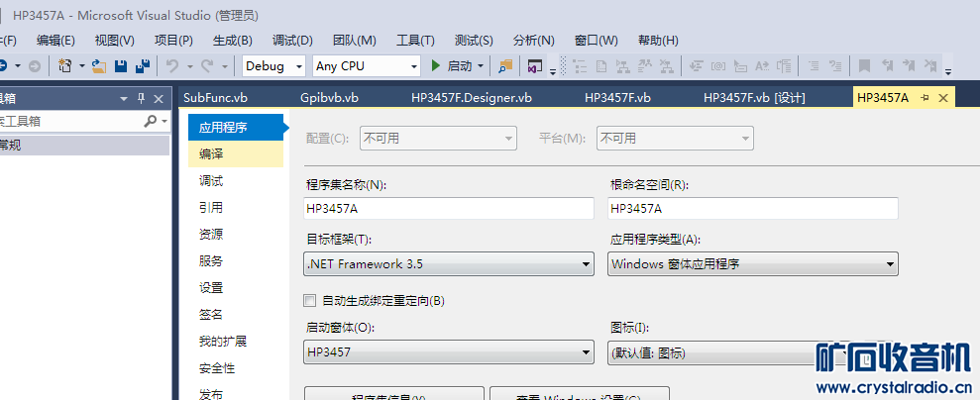Click the 程序集名称 input field
Image resolution: width=980 pixels, height=400 pixels.
tap(448, 209)
